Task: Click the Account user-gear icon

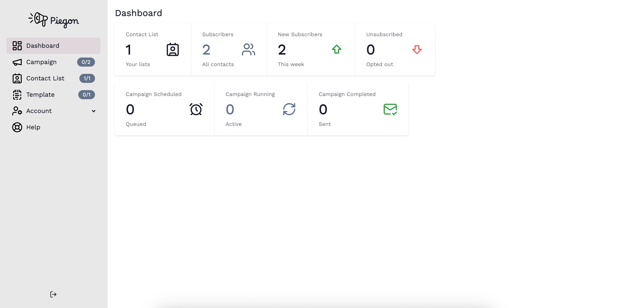Action: [17, 111]
